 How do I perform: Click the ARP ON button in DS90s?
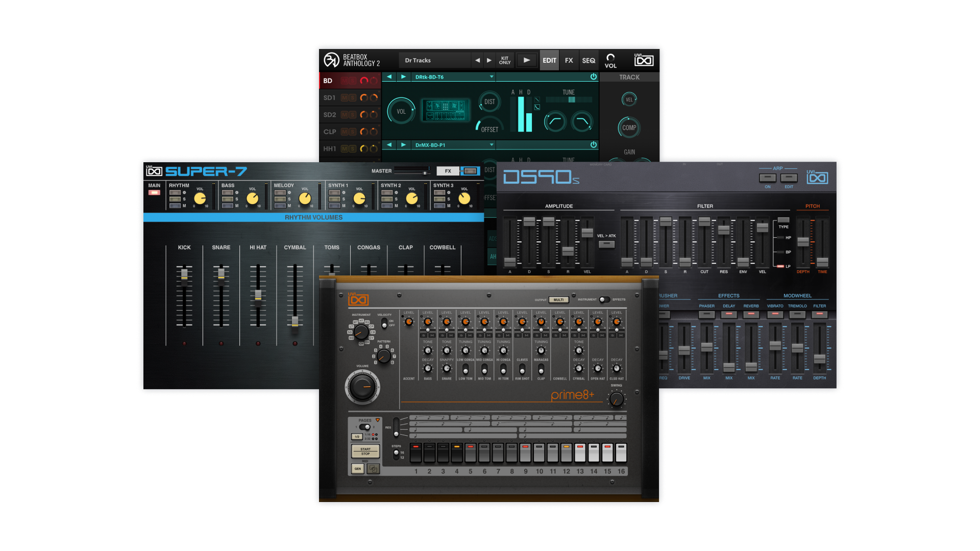point(767,178)
